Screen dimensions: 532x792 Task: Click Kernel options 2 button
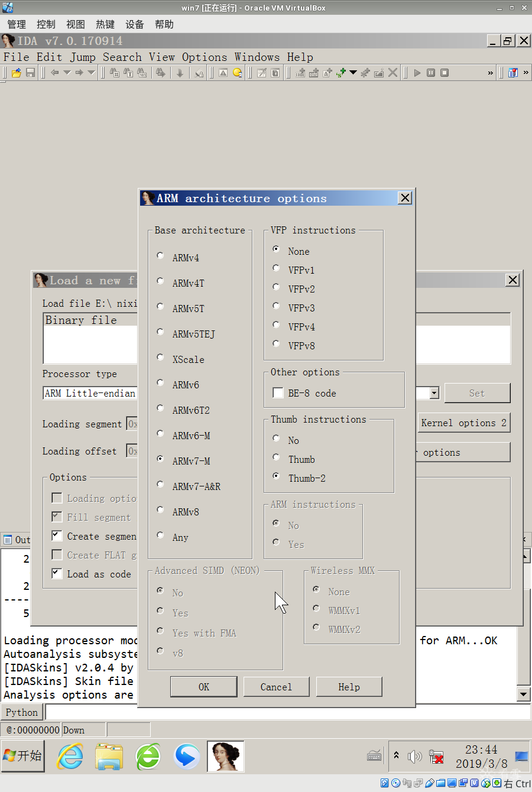point(463,423)
